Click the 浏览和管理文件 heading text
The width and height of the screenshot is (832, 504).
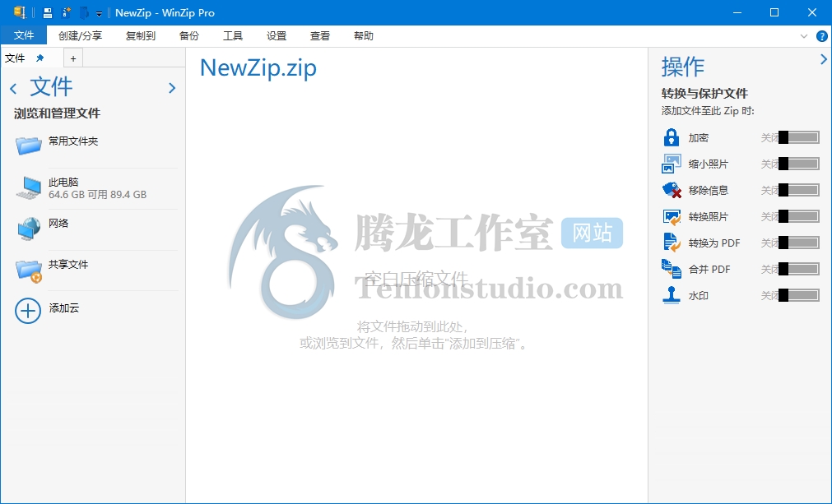[57, 113]
